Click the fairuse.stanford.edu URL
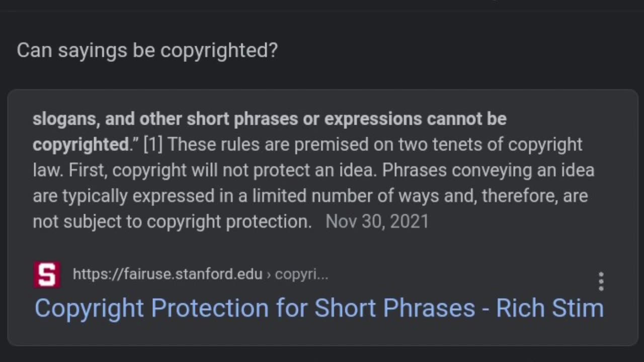Viewport: 644px width, 362px height. [x=168, y=274]
